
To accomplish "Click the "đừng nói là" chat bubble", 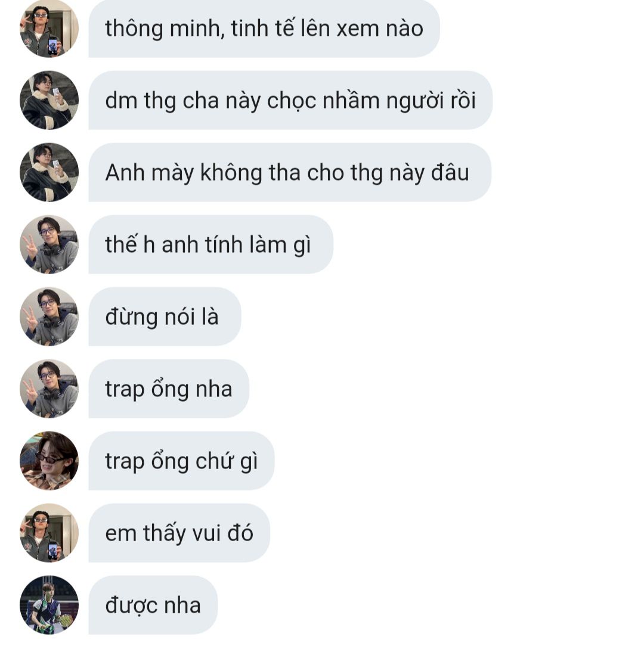I will coord(165,316).
